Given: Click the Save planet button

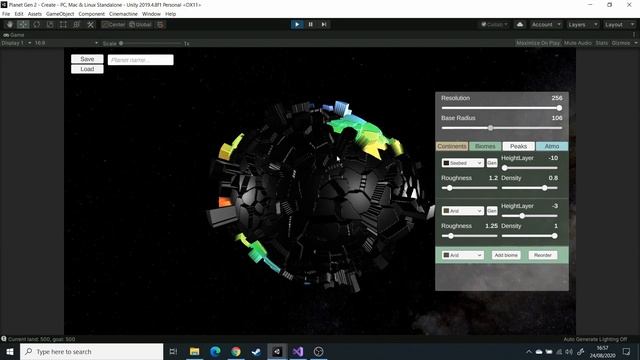Looking at the screenshot, I should point(87,59).
